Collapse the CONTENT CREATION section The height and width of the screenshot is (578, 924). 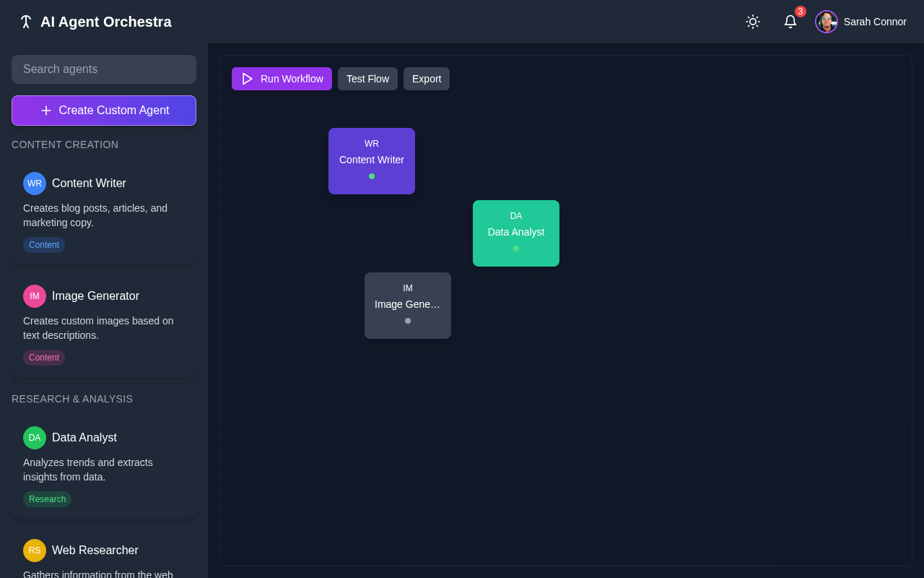point(65,144)
